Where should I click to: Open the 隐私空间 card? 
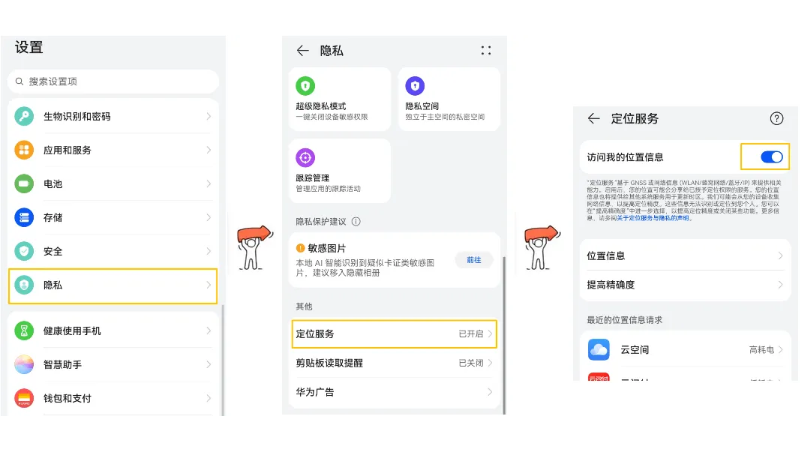pos(449,98)
